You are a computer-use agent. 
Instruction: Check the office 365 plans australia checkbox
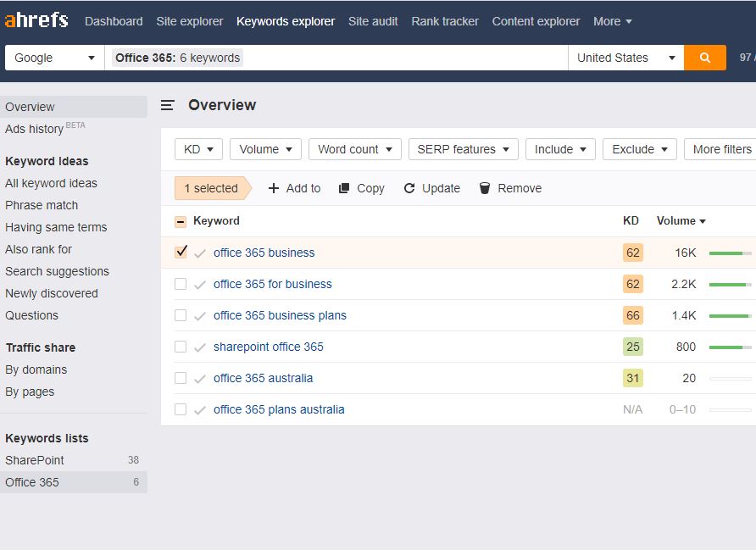pyautogui.click(x=181, y=409)
